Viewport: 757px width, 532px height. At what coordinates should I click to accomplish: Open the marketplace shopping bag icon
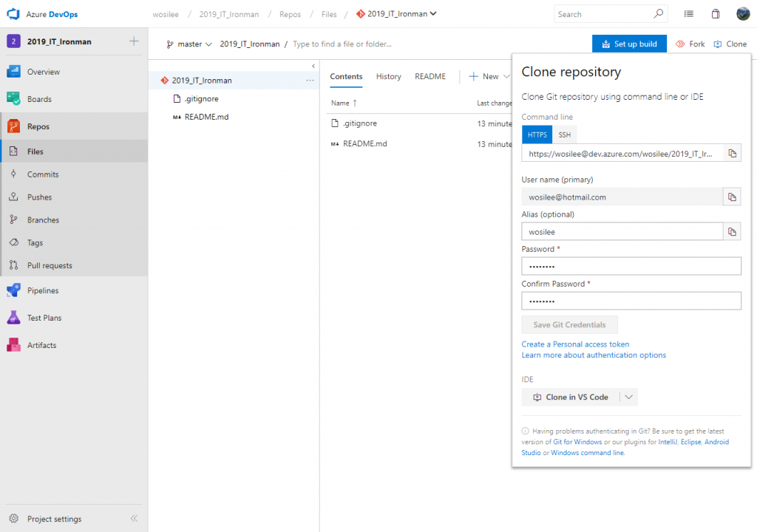point(716,14)
